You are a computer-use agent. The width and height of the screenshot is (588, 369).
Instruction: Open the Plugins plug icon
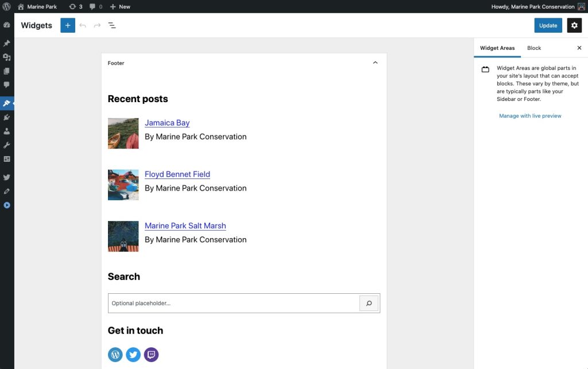pyautogui.click(x=6, y=117)
